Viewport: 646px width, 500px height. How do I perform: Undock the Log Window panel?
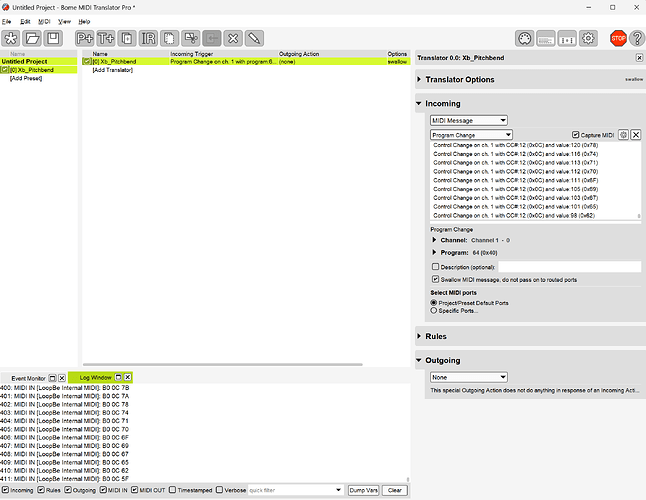pyautogui.click(x=118, y=377)
